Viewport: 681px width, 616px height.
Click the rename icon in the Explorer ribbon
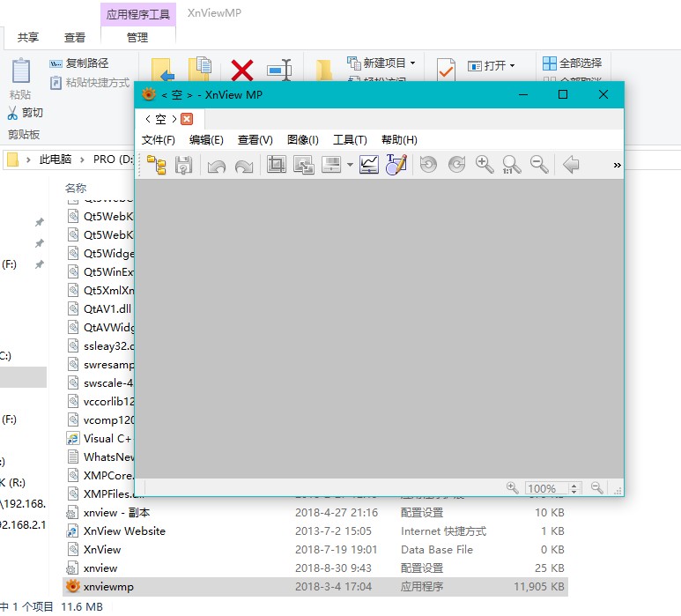(278, 70)
